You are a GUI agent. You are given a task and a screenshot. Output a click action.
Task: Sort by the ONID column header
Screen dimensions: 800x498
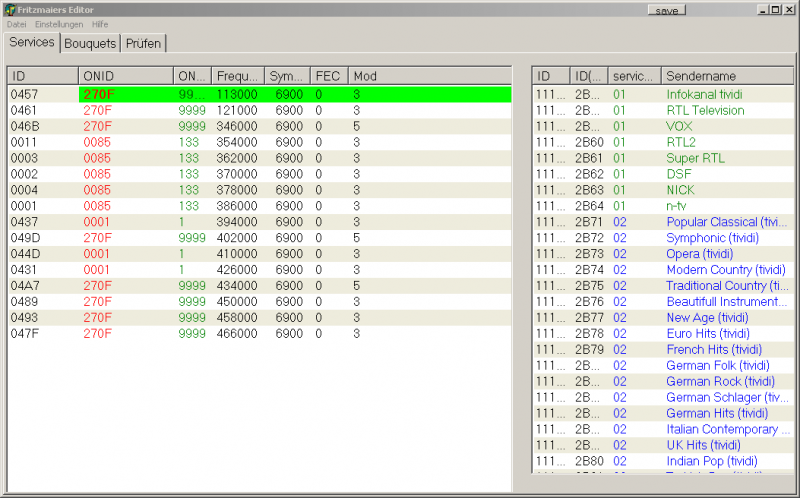[x=124, y=76]
